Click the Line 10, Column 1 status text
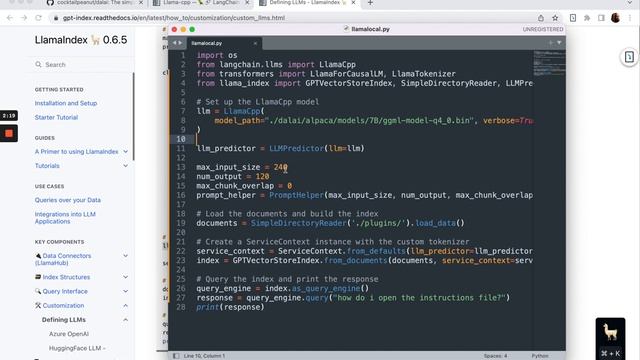640x360 pixels. (x=204, y=356)
